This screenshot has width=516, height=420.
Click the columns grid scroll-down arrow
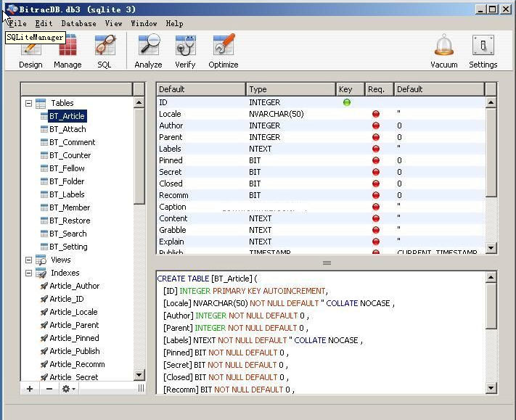491,247
